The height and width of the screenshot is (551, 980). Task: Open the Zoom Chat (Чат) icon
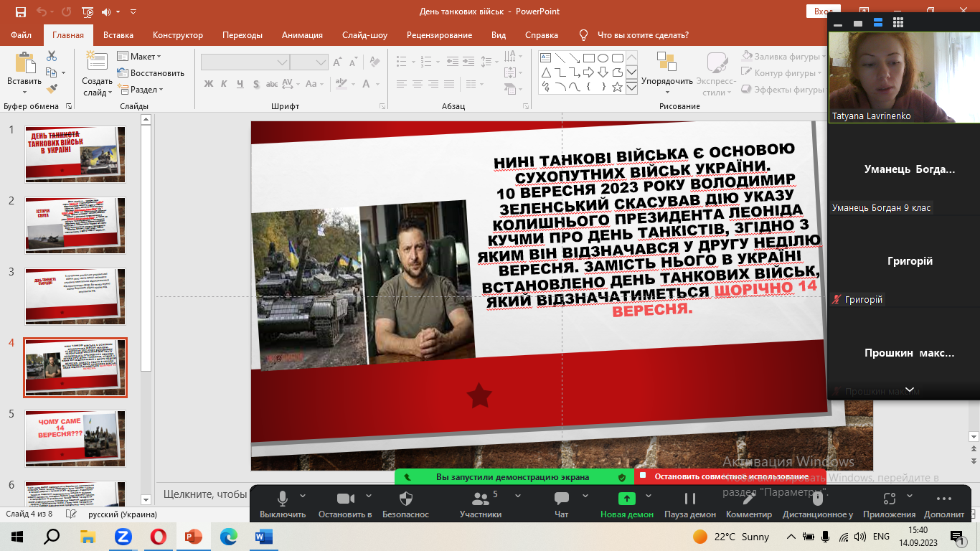click(x=562, y=499)
